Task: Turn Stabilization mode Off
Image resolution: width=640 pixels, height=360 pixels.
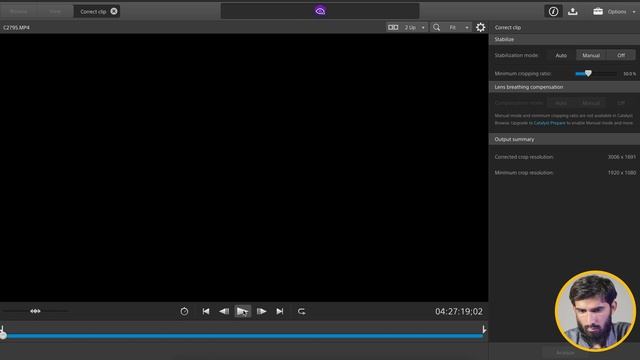Action: [x=621, y=55]
